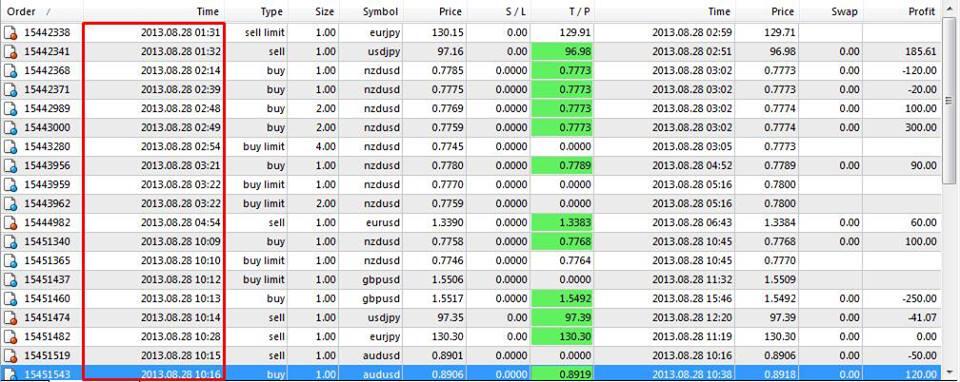Viewport: 960px width, 382px height.
Task: Click the icon for order 15451519
Action: pyautogui.click(x=10, y=356)
